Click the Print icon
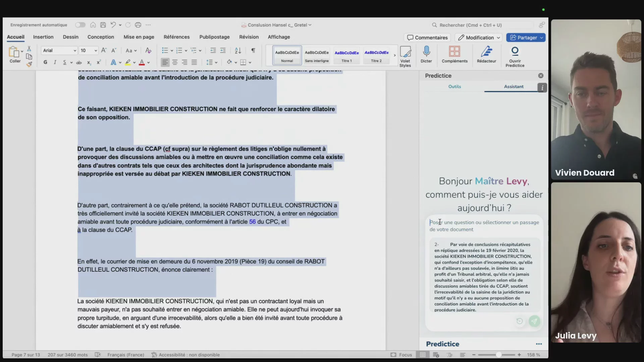This screenshot has width=644, height=362. pos(138,25)
